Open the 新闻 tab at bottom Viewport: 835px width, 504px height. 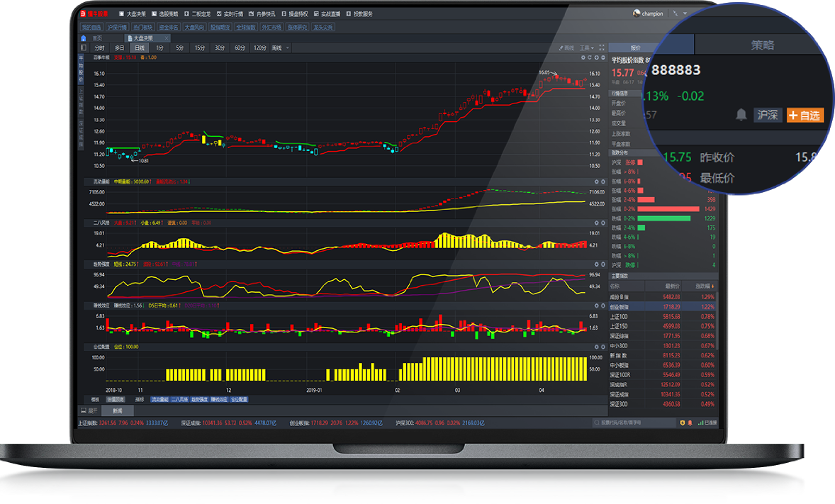tap(117, 410)
